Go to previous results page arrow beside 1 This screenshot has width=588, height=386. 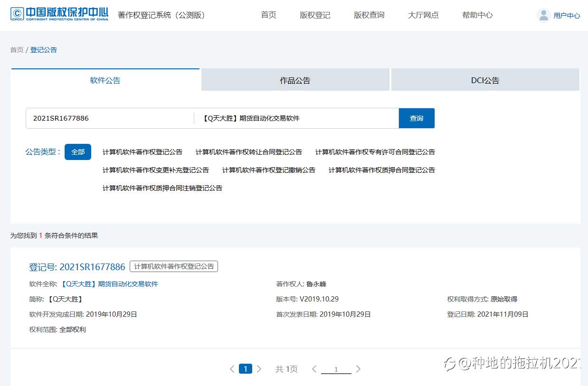[232, 369]
